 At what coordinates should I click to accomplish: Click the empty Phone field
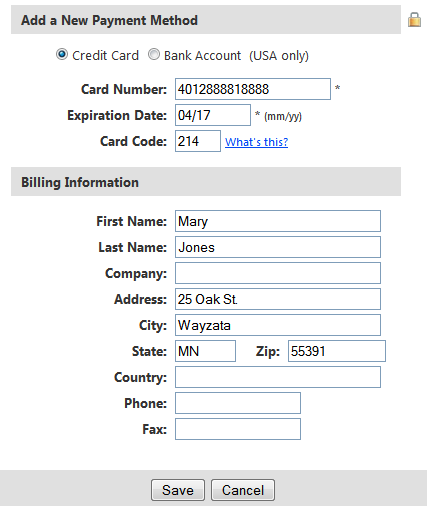pyautogui.click(x=238, y=403)
